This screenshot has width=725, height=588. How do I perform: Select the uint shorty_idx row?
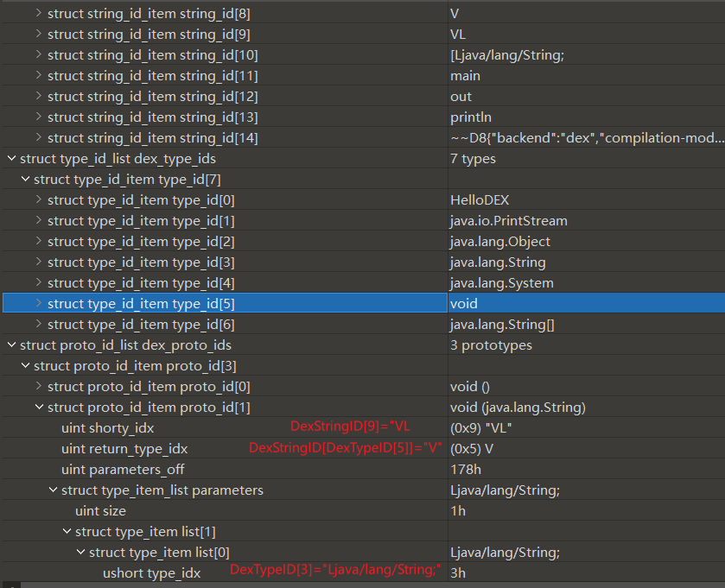pyautogui.click(x=108, y=428)
